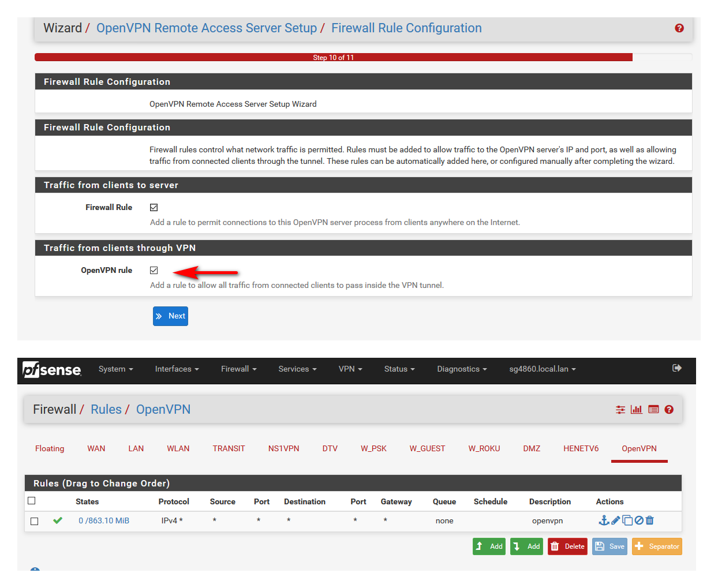
Task: Click the Rules breadcrumb link
Action: (106, 410)
